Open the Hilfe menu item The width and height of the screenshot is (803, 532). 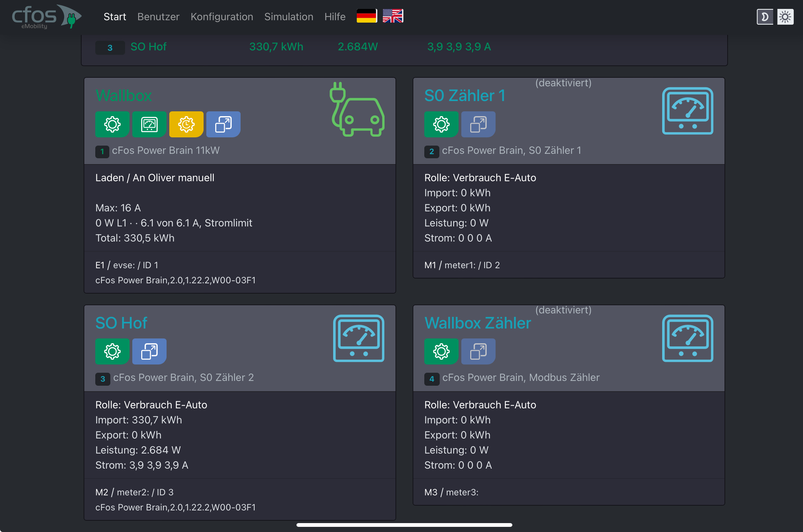[x=335, y=16]
